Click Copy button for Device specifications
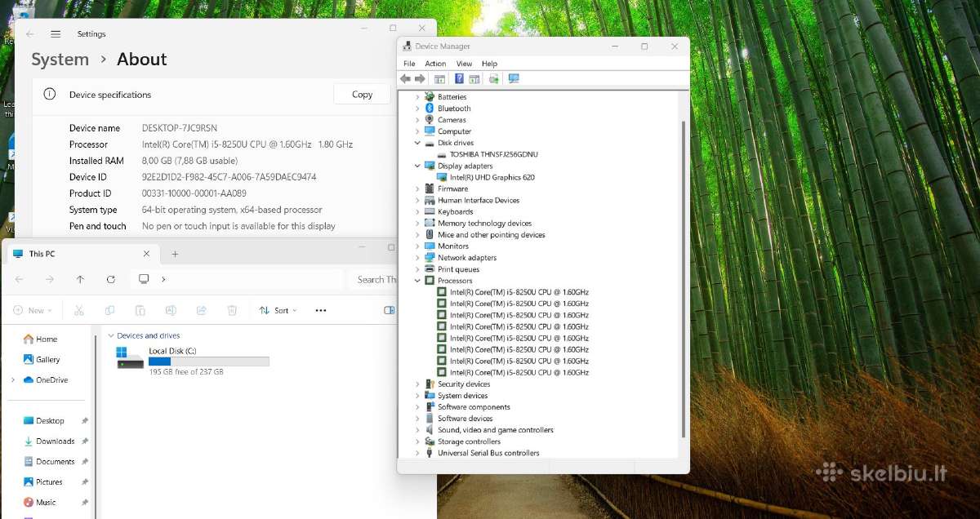Viewport: 980px width, 519px height. click(x=362, y=94)
